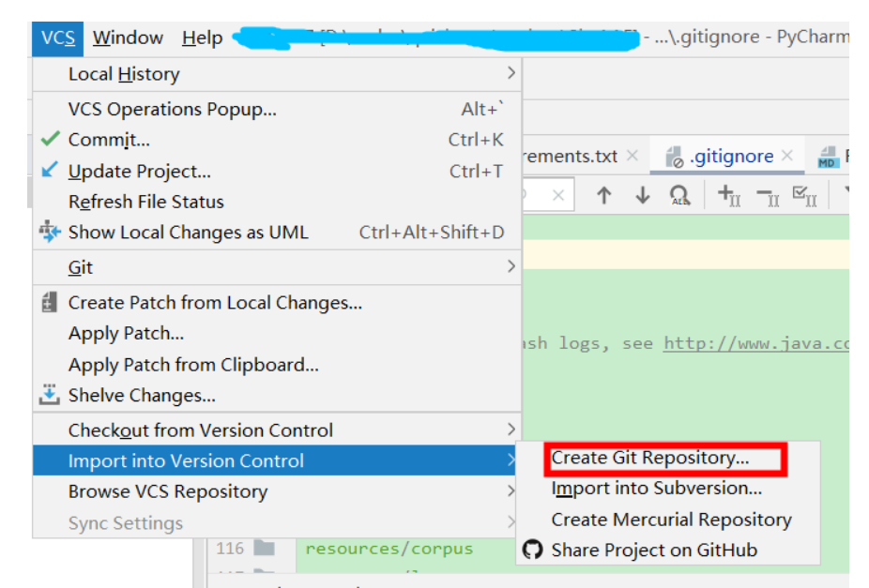Close the requirements.txt tab
Screen dimensions: 869x588
[633, 156]
